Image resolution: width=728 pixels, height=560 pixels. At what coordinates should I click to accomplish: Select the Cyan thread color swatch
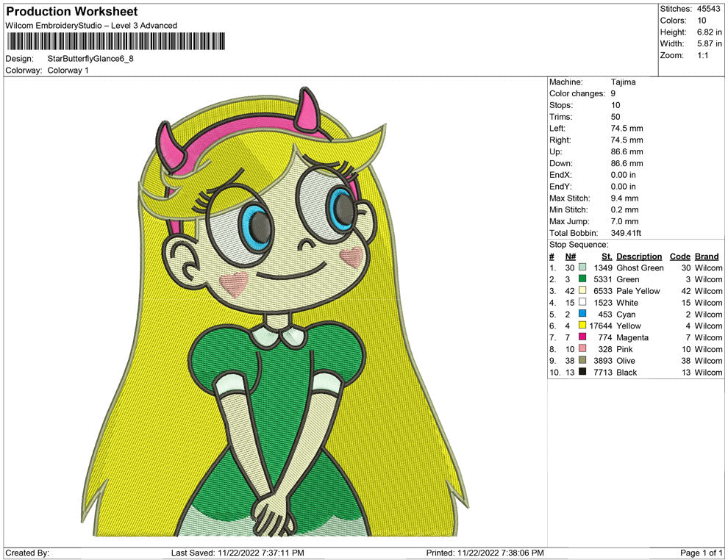click(582, 314)
